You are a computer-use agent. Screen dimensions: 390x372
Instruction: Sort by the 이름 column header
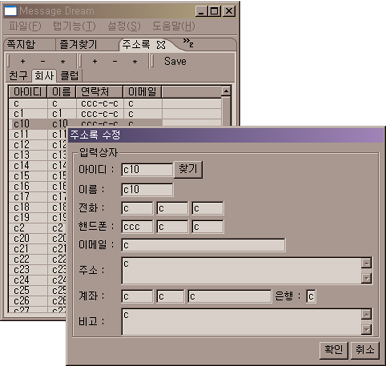(x=62, y=92)
